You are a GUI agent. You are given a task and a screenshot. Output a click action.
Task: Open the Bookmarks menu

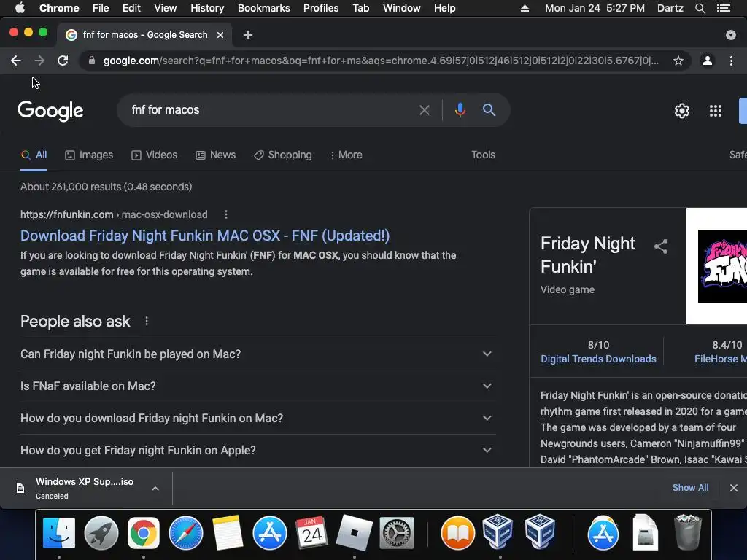click(x=264, y=8)
